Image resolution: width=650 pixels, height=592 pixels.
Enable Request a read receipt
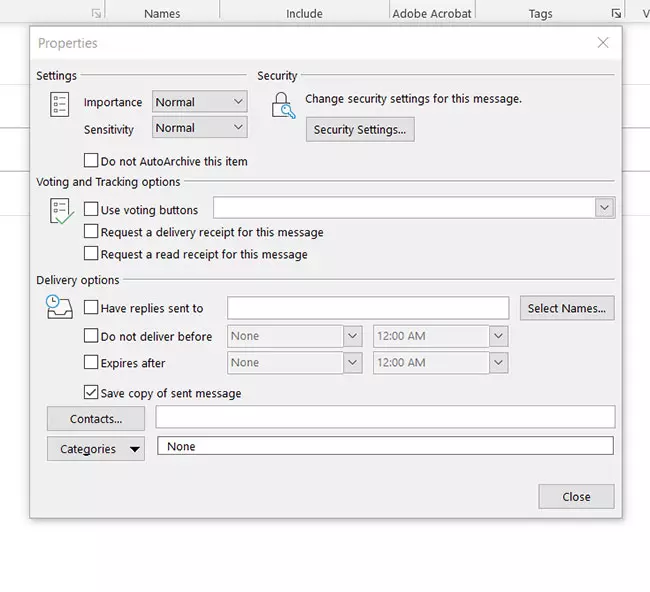92,254
